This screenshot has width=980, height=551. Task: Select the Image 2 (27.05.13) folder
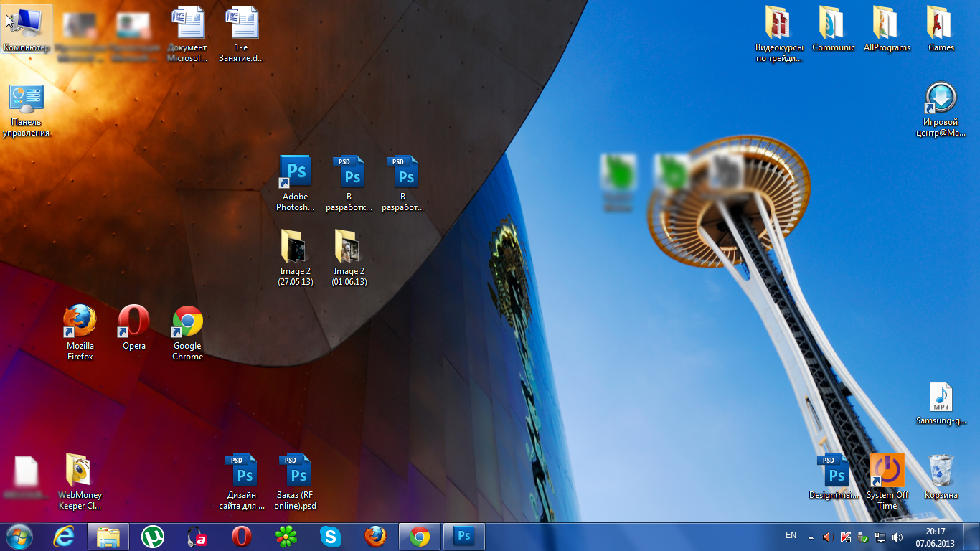click(295, 248)
